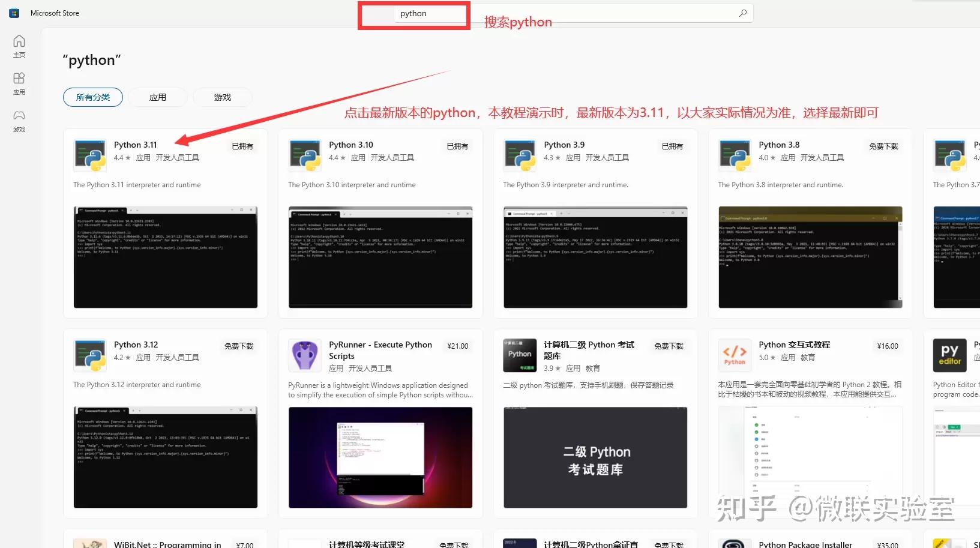Open the Games (游戏) sidebar icon
Viewport: 980px width, 548px height.
[x=19, y=121]
